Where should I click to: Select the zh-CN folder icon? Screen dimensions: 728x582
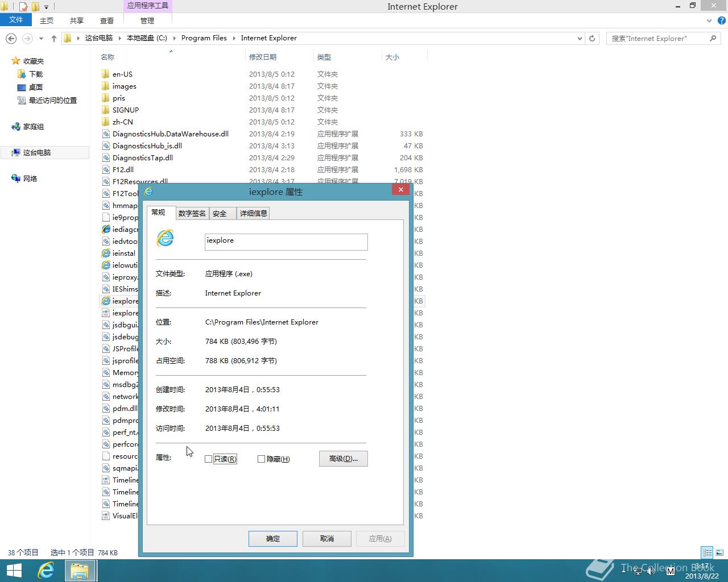(x=106, y=122)
